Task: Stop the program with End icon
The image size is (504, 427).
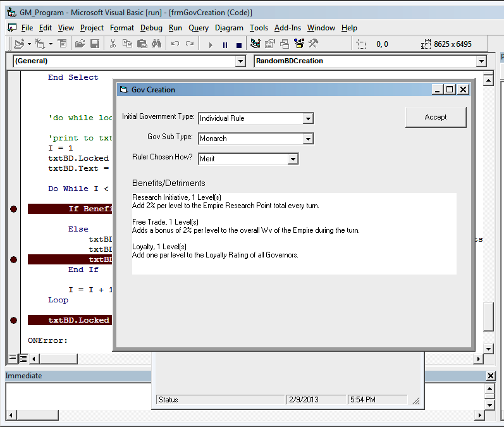Action: coord(238,44)
